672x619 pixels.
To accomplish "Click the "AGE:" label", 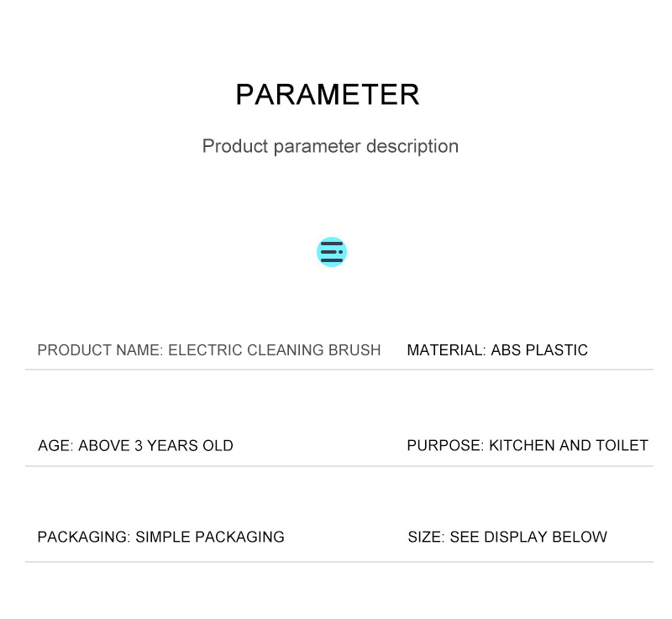I will (x=56, y=446).
